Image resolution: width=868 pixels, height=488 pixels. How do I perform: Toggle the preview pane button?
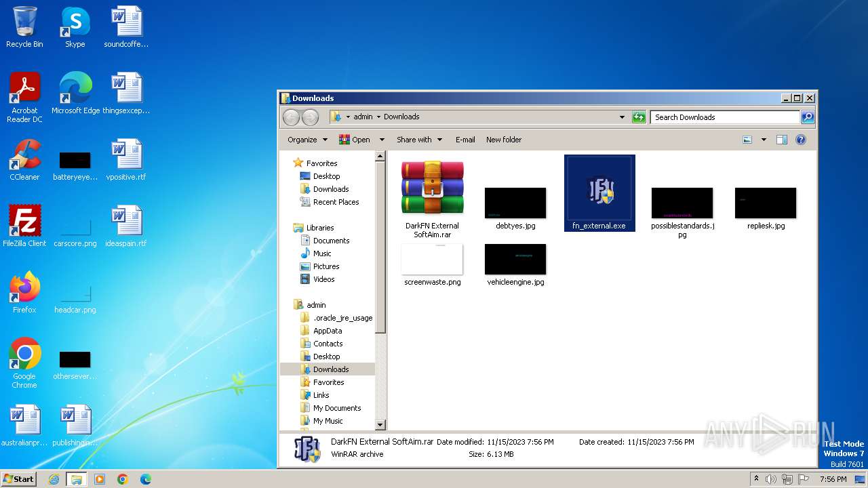pyautogui.click(x=781, y=140)
